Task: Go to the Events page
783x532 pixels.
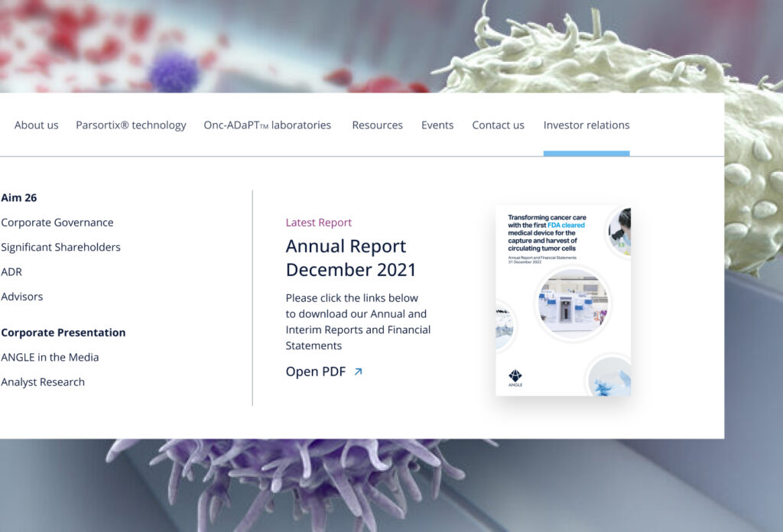Action: pos(437,125)
